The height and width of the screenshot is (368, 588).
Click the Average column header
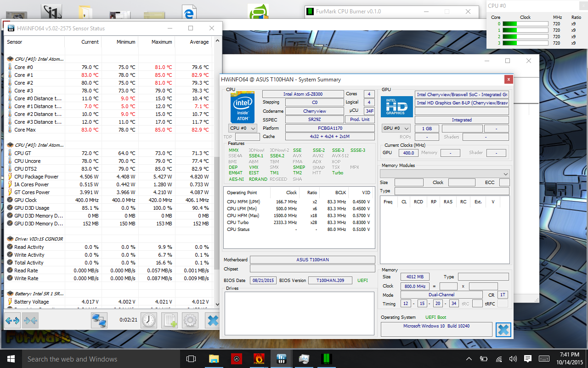[x=193, y=42]
